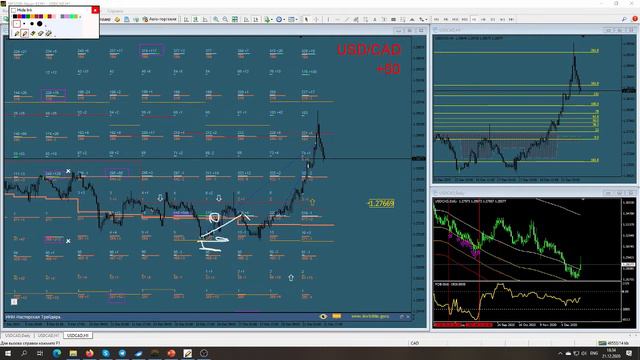This screenshot has width=640, height=360.
Task: Switch input language via ENG indicator
Action: pos(594,353)
